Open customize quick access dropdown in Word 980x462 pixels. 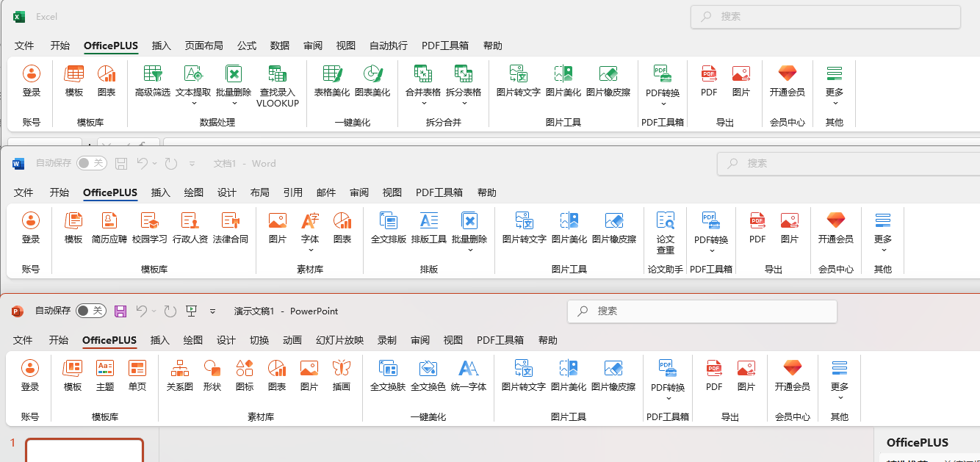coord(192,164)
